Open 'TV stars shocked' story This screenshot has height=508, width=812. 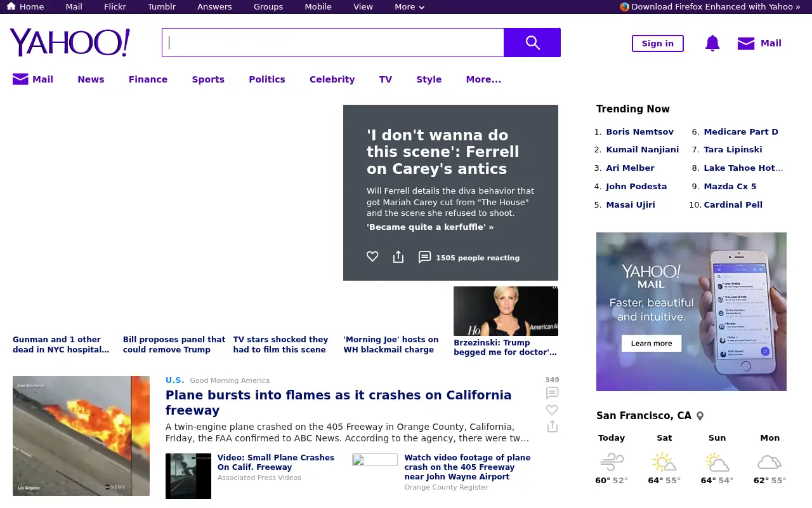click(x=280, y=345)
